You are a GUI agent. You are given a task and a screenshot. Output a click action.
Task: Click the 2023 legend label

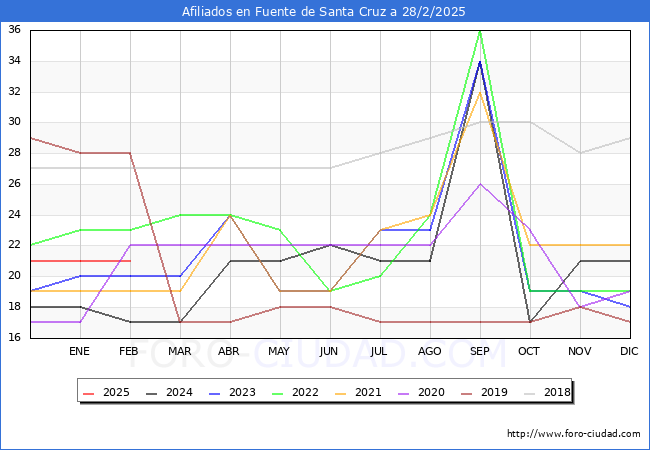click(242, 392)
